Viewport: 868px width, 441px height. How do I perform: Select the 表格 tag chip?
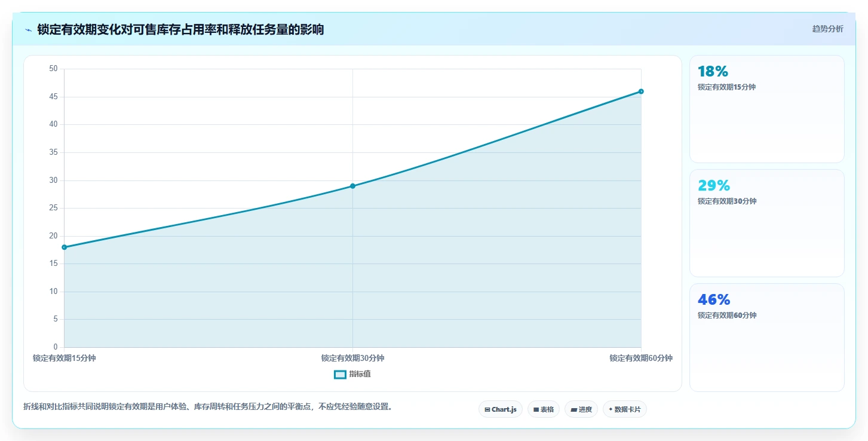[544, 409]
